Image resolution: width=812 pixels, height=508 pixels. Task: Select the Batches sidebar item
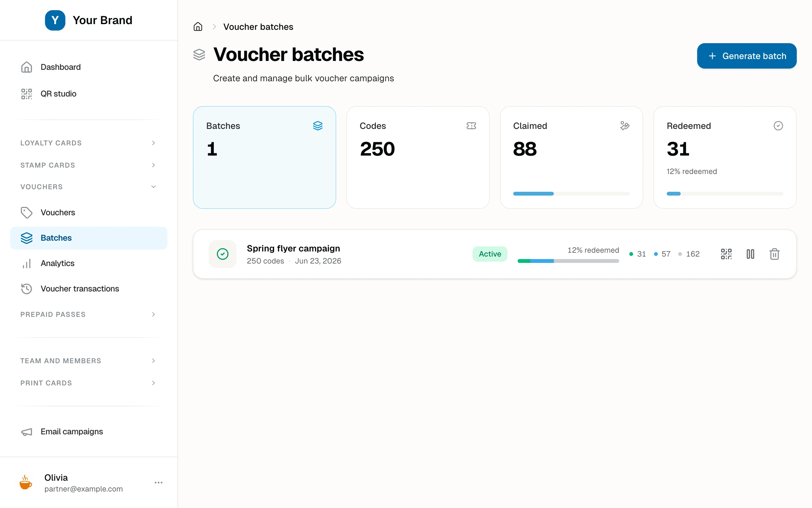pos(88,238)
